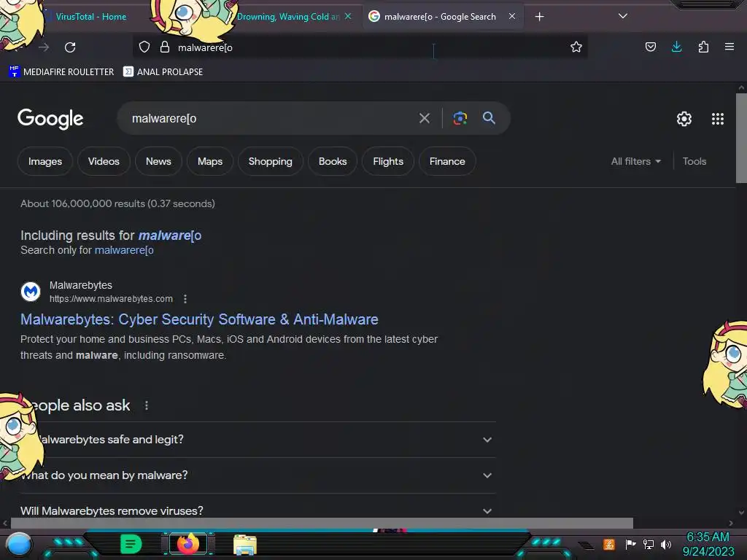Click the scroll up arrow
The image size is (747, 560).
click(x=741, y=87)
